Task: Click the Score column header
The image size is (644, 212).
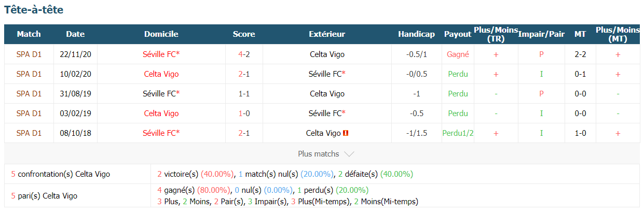Action: [x=244, y=34]
